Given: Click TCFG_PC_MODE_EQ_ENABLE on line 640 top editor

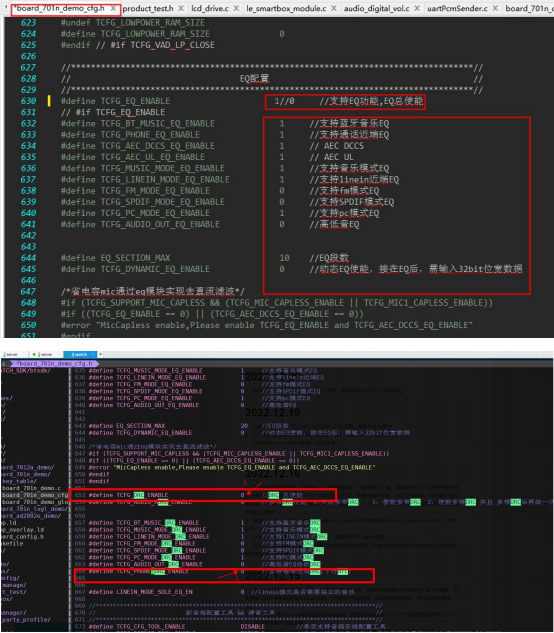Looking at the screenshot, I should click(155, 213).
